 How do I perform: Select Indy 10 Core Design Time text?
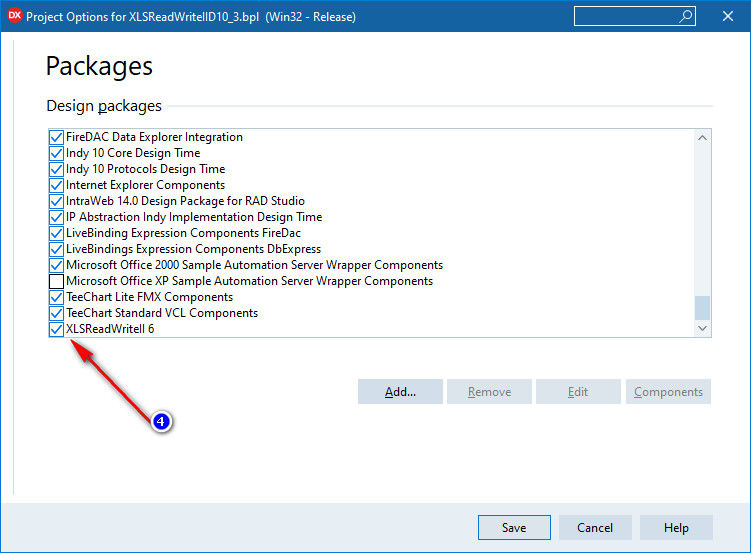pyautogui.click(x=133, y=153)
